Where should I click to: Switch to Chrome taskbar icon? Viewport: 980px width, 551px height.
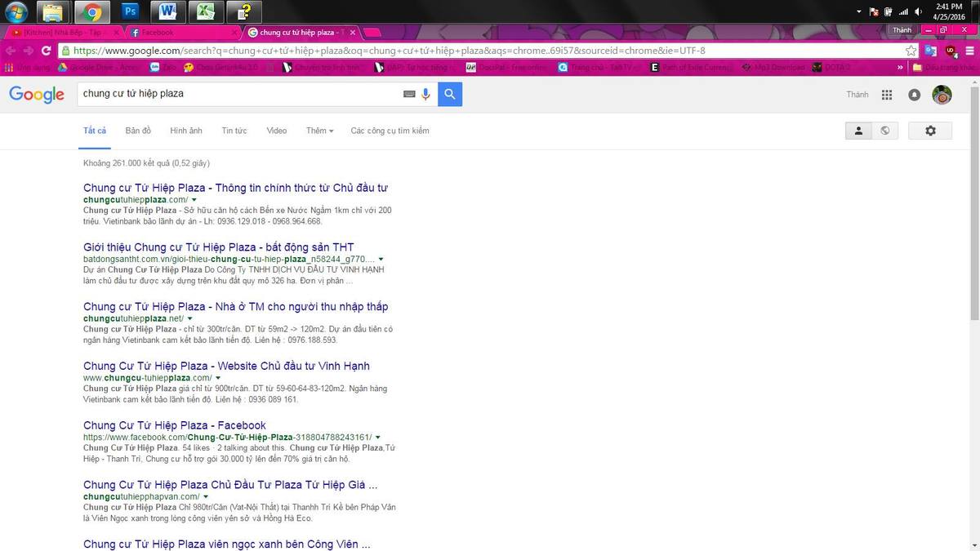click(92, 11)
